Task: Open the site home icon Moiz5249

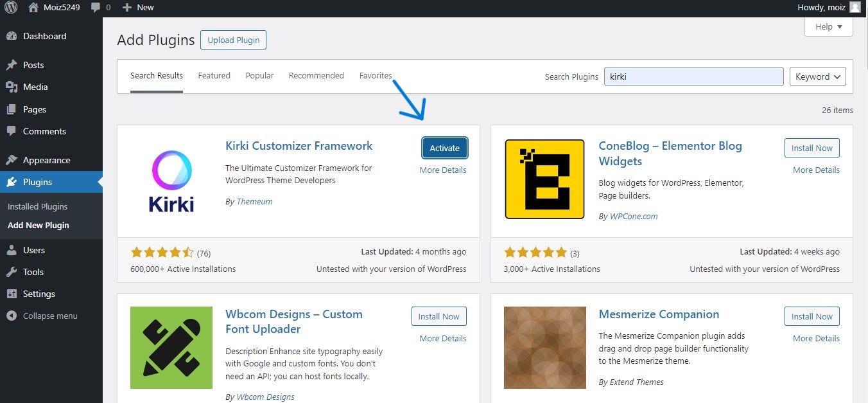Action: pos(33,7)
